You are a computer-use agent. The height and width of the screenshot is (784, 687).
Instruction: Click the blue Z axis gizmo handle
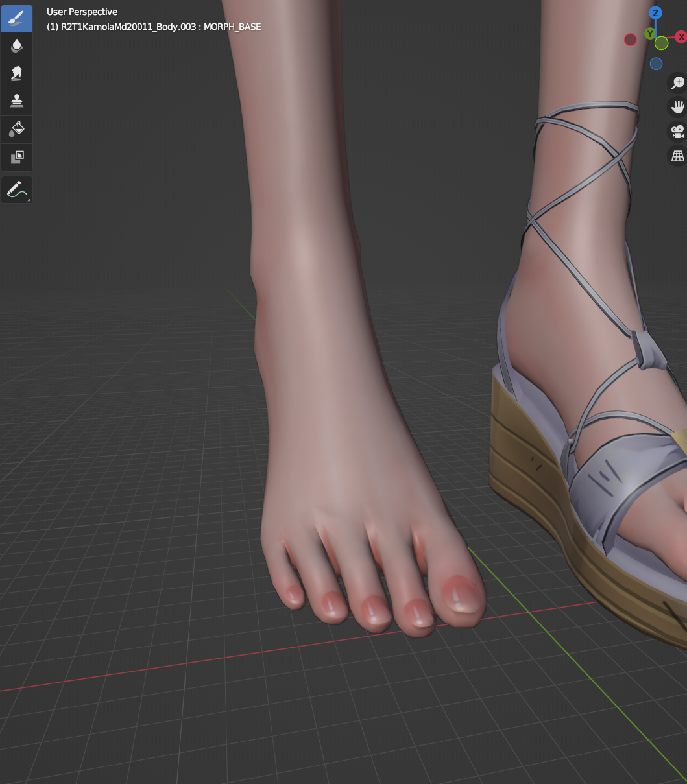click(x=656, y=13)
